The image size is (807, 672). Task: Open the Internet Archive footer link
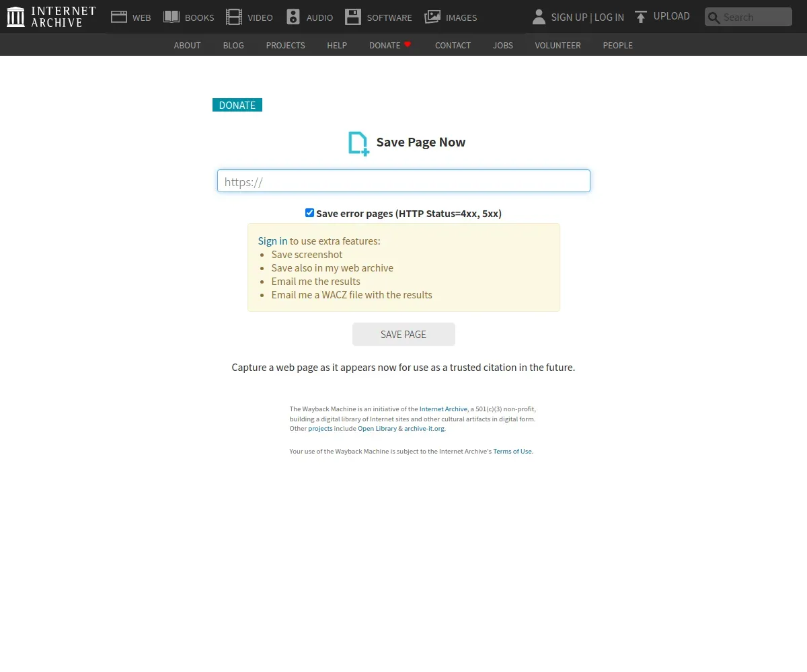coord(443,409)
